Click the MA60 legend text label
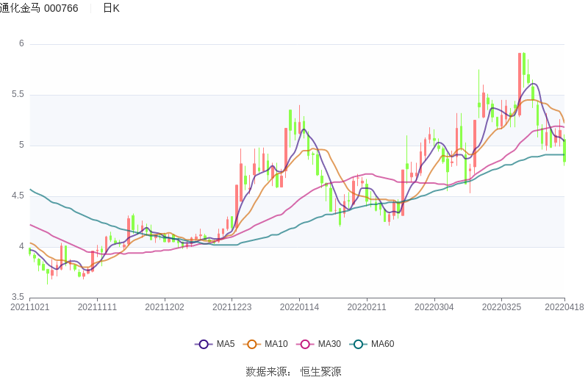Viewport: 588px width, 380px height. click(382, 344)
